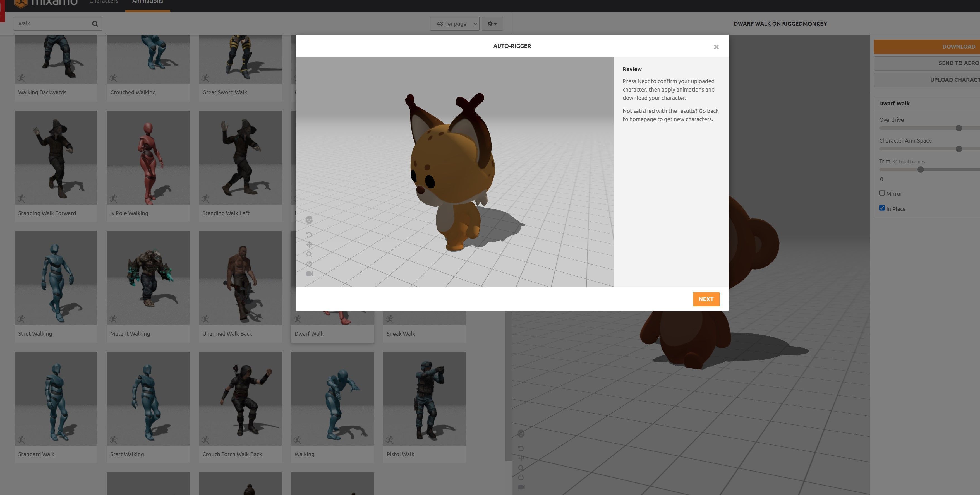Click the zoom icon in main preview viewport
Image resolution: width=980 pixels, height=495 pixels.
pos(521,468)
